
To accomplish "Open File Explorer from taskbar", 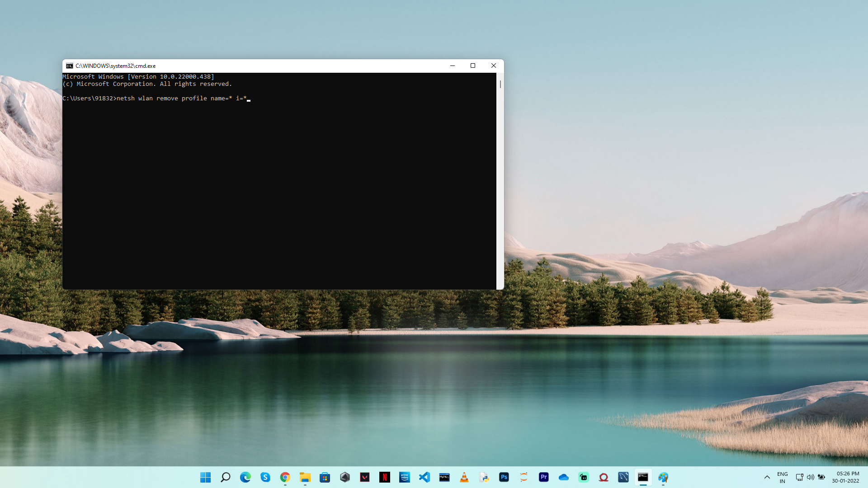I will coord(305,477).
